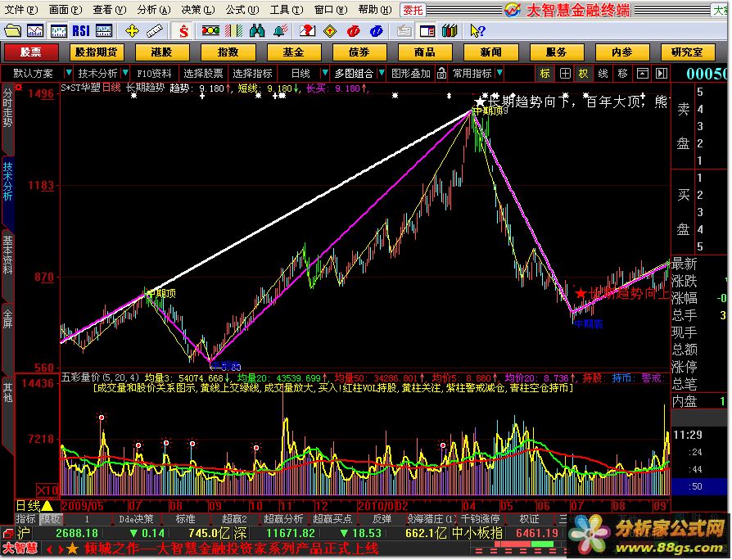Image resolution: width=732 pixels, height=560 pixels.
Task: Open the 画面(P) menu
Action: 66,9
